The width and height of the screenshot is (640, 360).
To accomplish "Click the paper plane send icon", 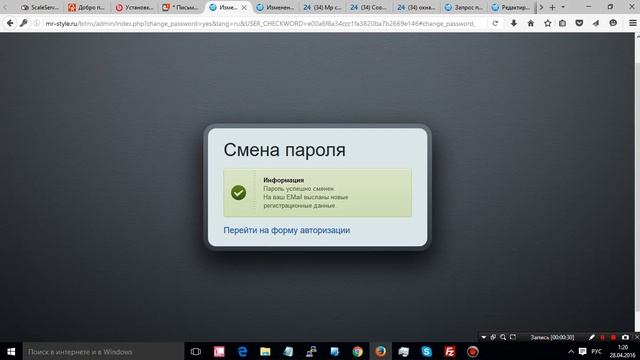I will tap(596, 23).
